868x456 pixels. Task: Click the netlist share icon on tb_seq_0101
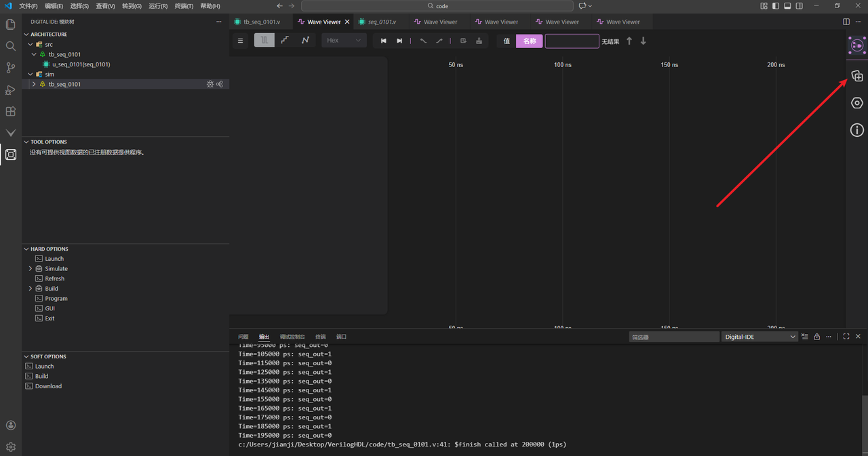coord(220,85)
